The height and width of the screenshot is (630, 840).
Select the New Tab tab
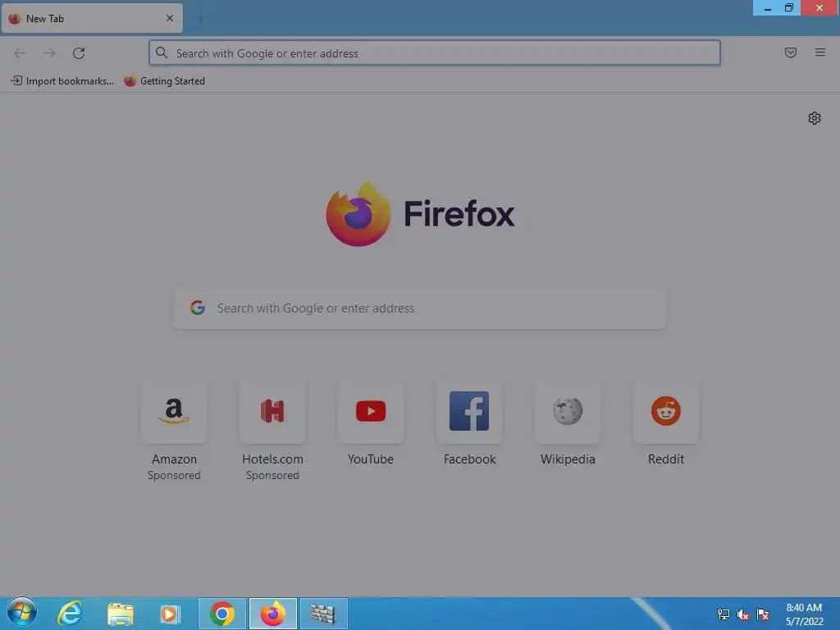[x=92, y=19]
